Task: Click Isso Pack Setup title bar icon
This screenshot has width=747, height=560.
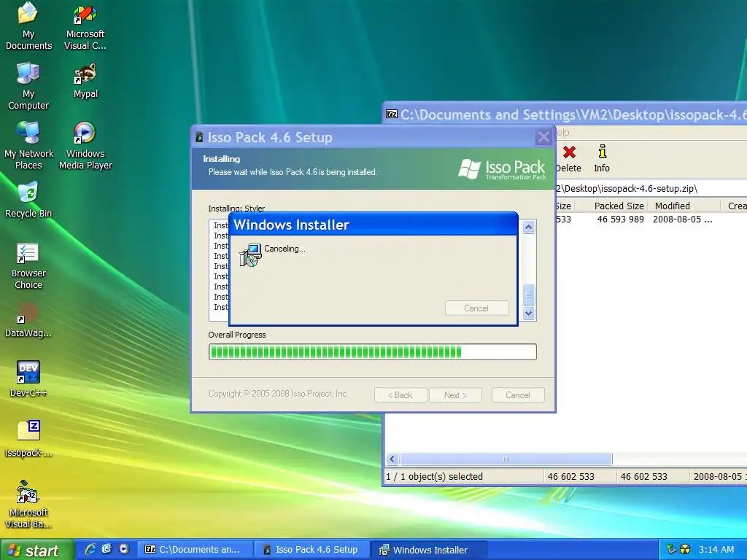Action: [200, 137]
